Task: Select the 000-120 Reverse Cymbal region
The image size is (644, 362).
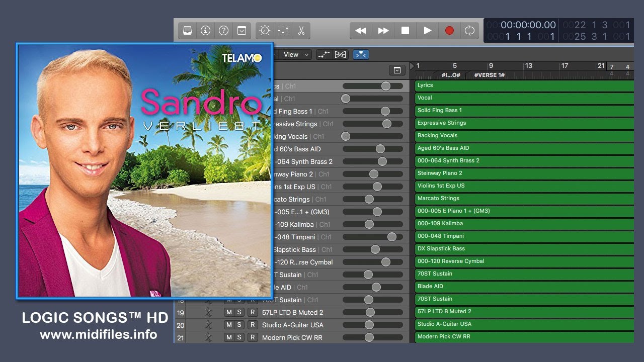Action: 524,262
